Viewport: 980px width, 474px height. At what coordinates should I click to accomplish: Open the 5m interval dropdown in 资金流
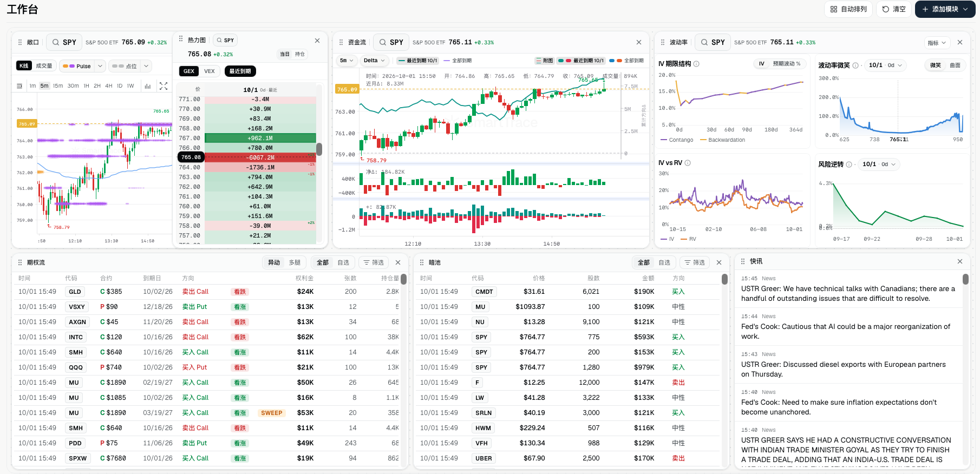(x=347, y=61)
